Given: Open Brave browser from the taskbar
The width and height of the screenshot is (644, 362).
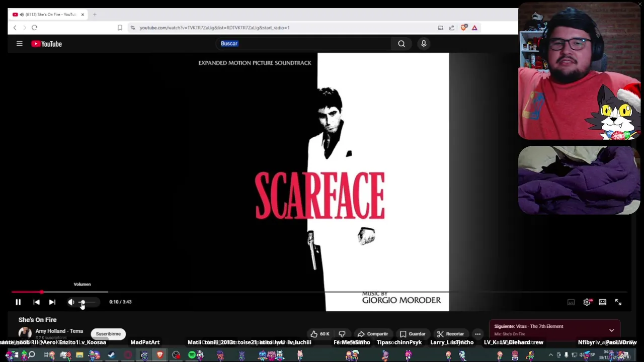Looking at the screenshot, I should (x=159, y=355).
